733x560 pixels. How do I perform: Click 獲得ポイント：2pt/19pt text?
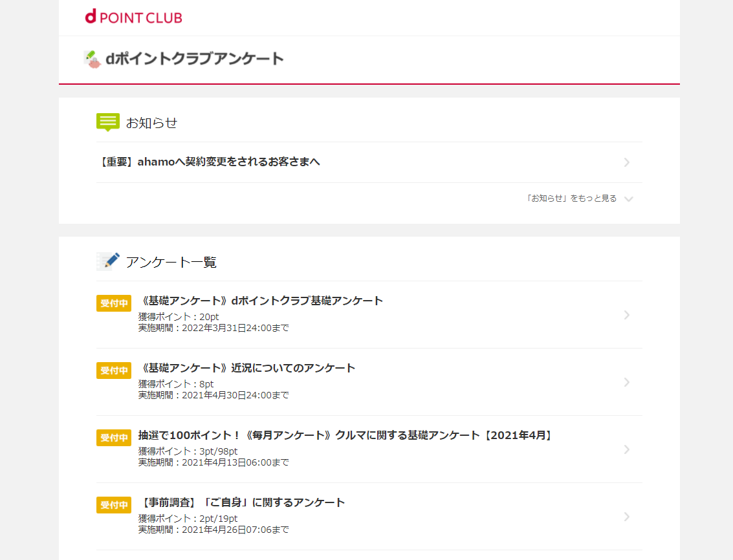(188, 519)
